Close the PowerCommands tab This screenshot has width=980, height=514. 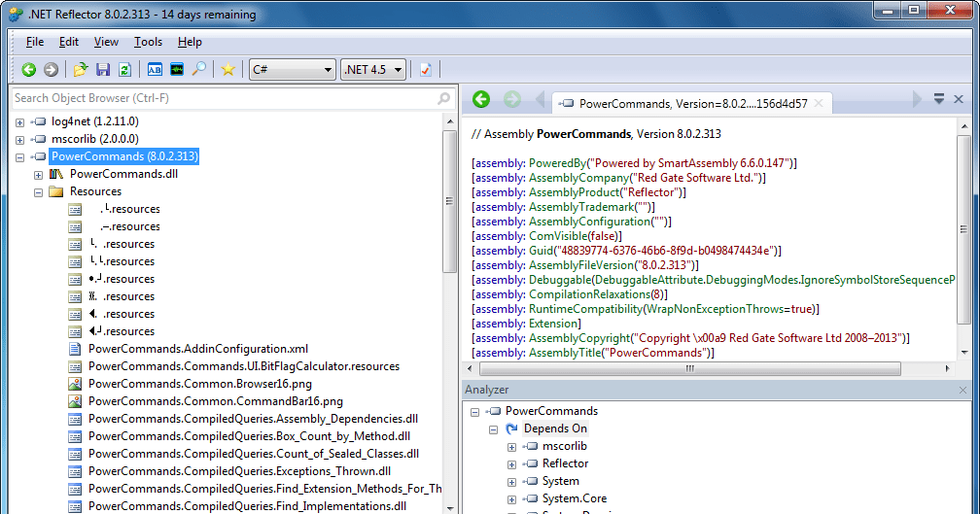(819, 104)
